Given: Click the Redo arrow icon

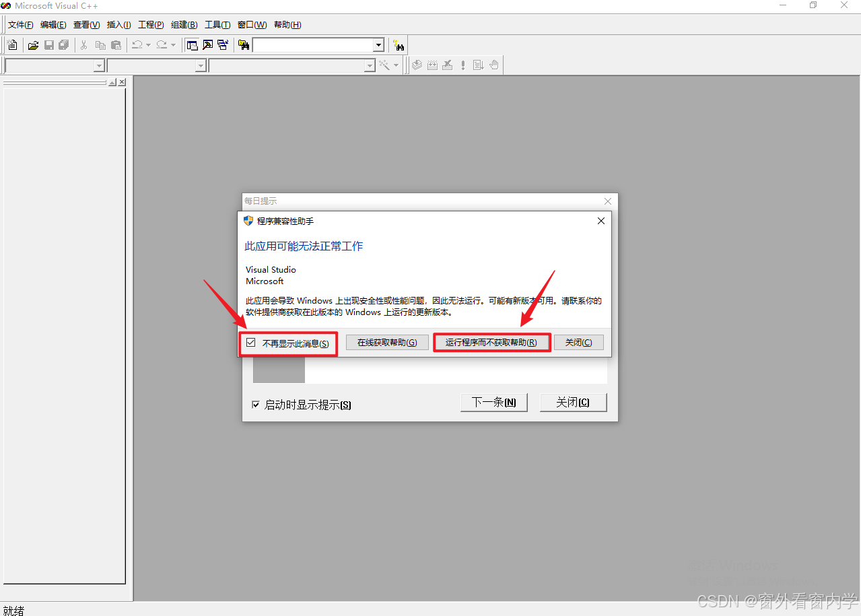Looking at the screenshot, I should (162, 45).
